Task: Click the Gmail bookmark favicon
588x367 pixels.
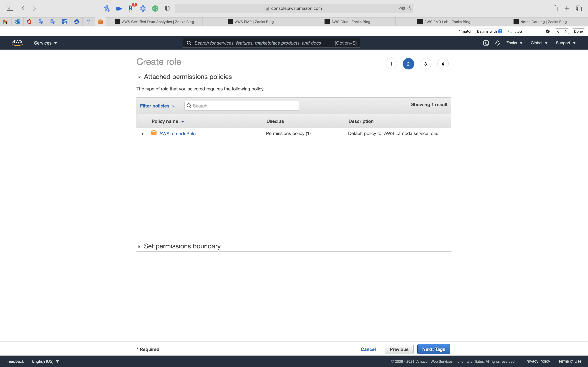Action: 6,22
